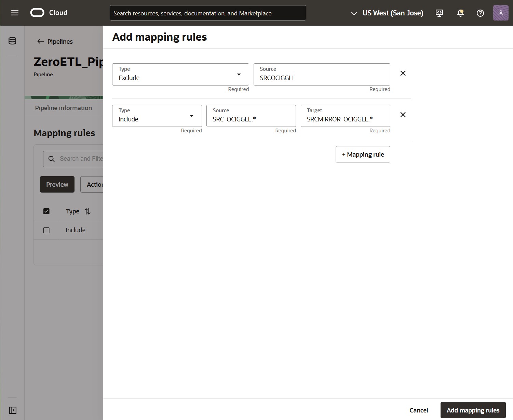Uncheck the select-all checkbox in the table header

46,211
